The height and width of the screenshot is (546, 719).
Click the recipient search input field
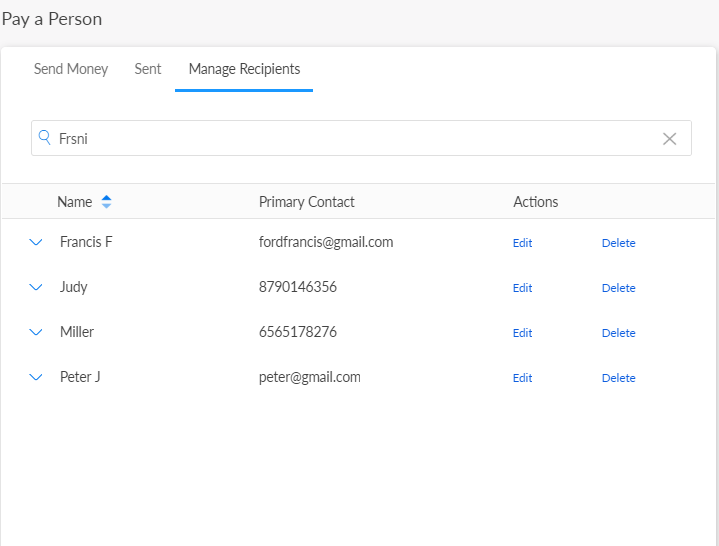click(x=350, y=139)
